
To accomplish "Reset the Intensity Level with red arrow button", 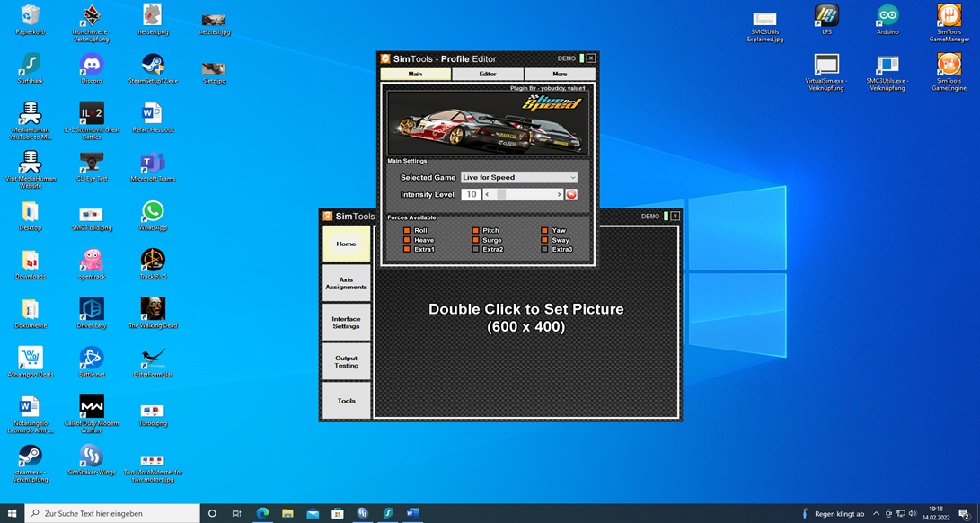I will [570, 195].
